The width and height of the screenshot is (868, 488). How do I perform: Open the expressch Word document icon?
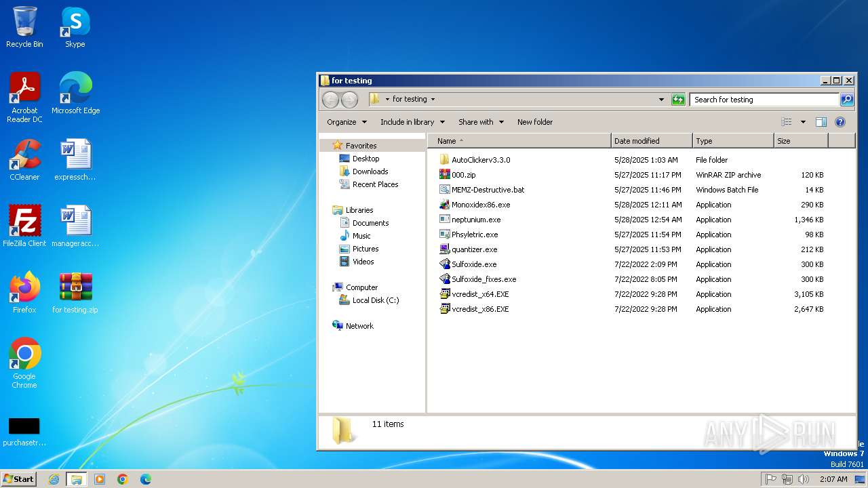[75, 160]
